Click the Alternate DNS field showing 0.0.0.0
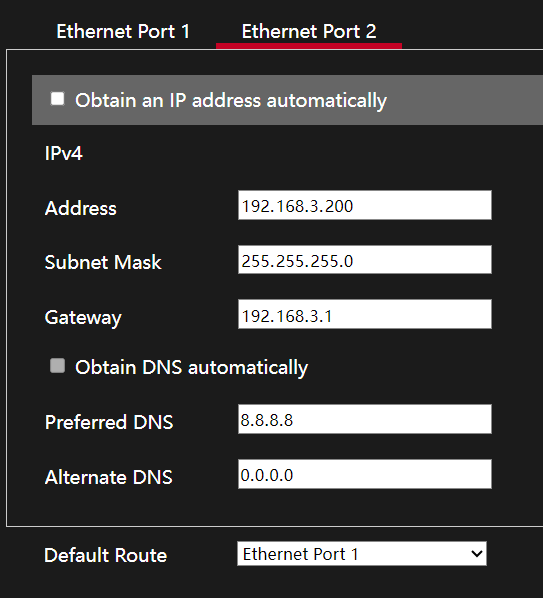Screen dimensions: 543x598 point(365,474)
